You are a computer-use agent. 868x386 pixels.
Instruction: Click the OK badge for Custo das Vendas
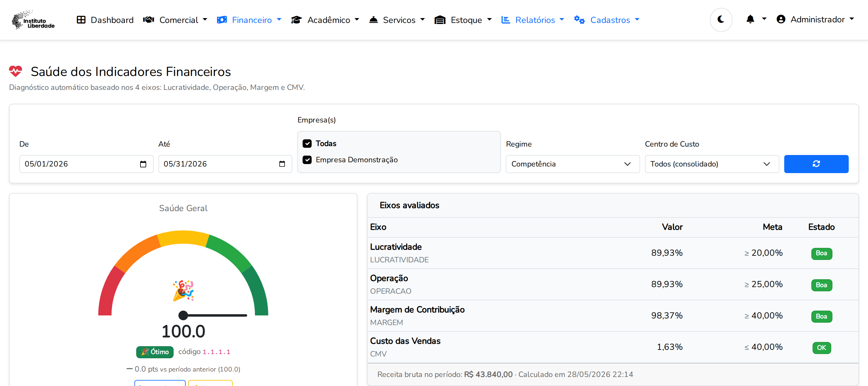pyautogui.click(x=821, y=348)
